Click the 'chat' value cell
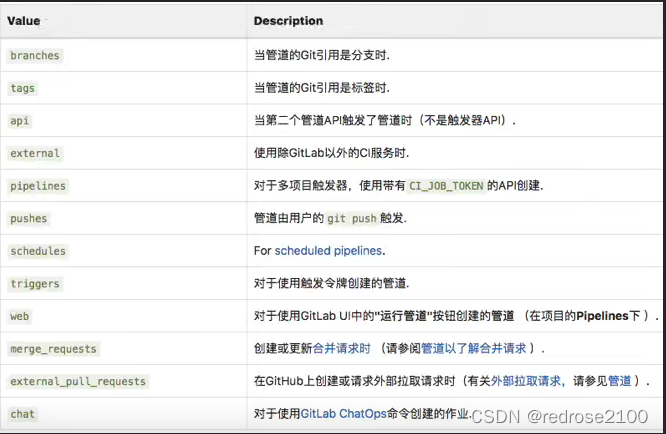The height and width of the screenshot is (434, 666). (23, 414)
